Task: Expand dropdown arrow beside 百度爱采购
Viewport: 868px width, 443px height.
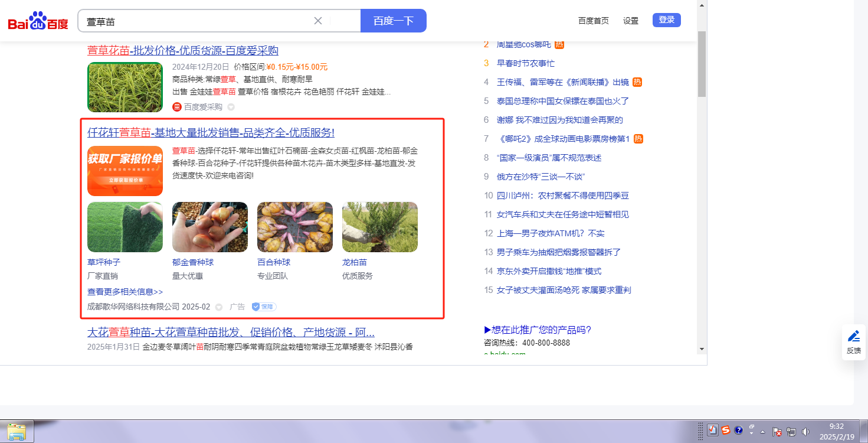Action: point(231,107)
